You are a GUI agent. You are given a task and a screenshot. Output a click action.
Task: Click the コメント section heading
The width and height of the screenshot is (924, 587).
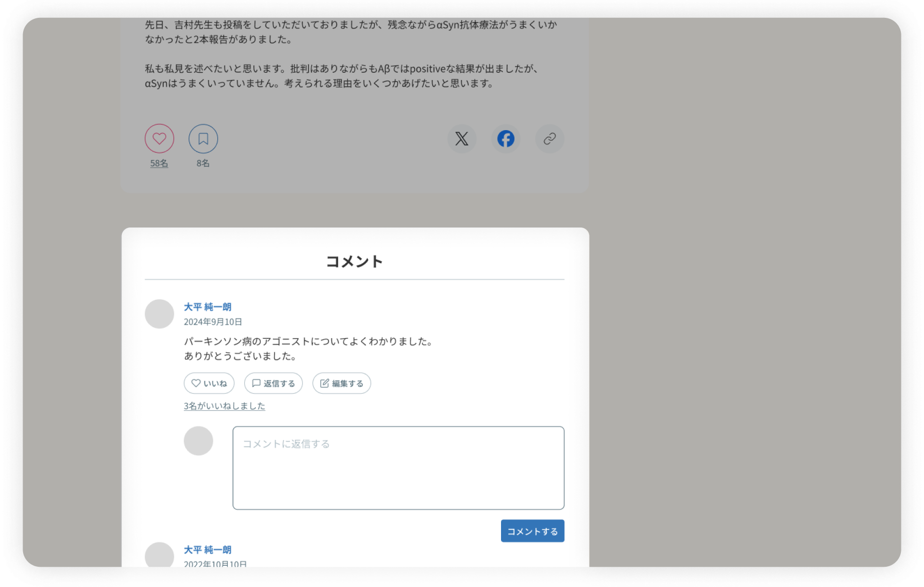click(x=355, y=261)
